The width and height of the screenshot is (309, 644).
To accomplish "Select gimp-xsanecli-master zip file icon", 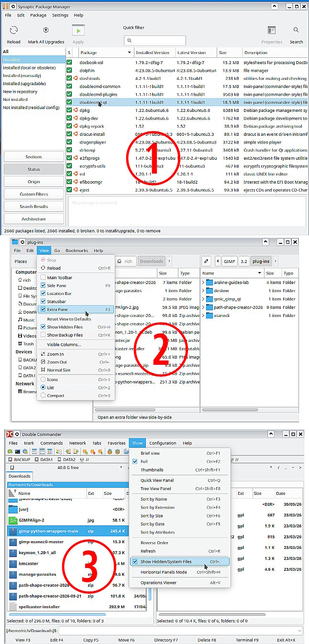I will [x=13, y=542].
